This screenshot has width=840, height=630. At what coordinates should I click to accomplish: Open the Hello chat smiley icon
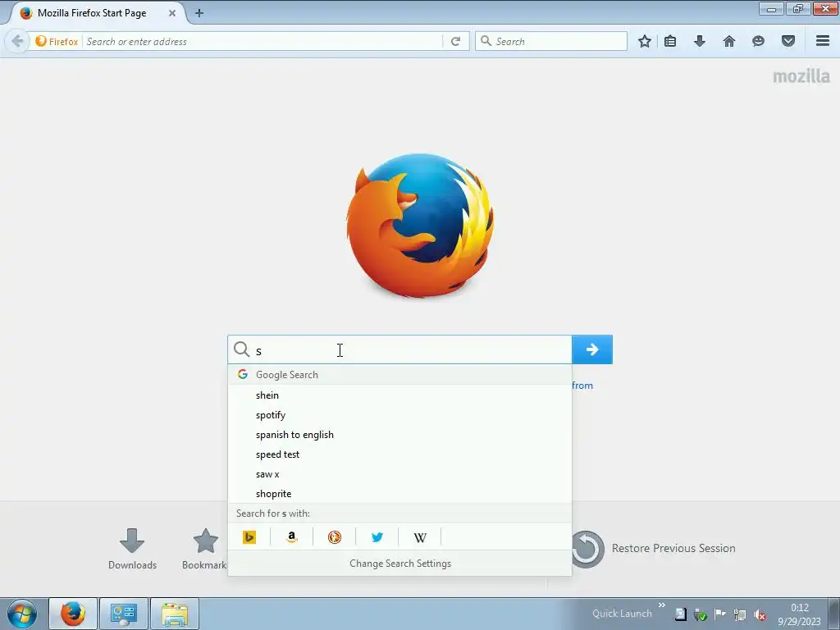(758, 41)
